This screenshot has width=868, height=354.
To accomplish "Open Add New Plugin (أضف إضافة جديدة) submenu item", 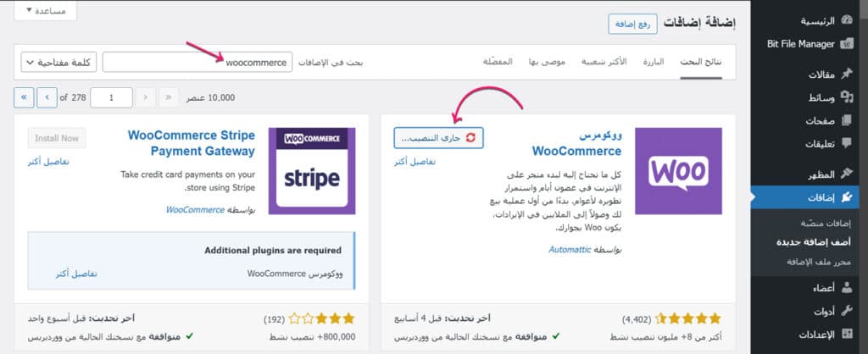I will pos(814,242).
